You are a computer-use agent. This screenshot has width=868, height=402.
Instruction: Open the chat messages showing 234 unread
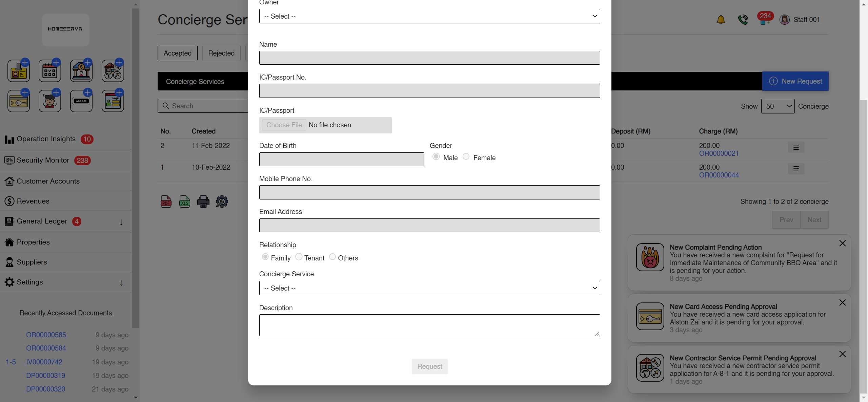[x=765, y=19]
